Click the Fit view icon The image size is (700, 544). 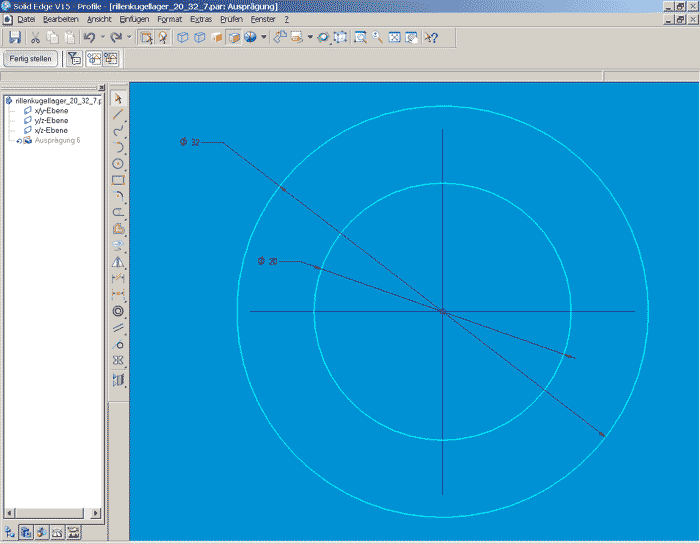395,37
